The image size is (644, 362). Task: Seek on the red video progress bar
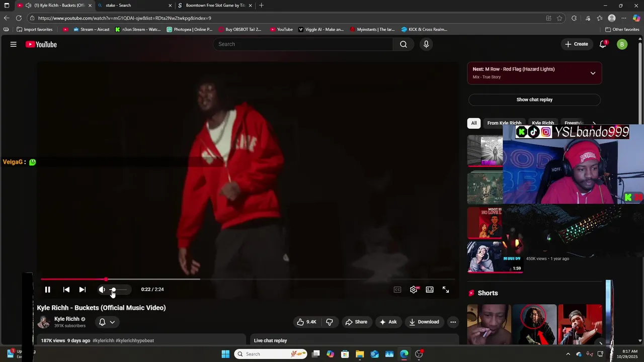point(248,279)
